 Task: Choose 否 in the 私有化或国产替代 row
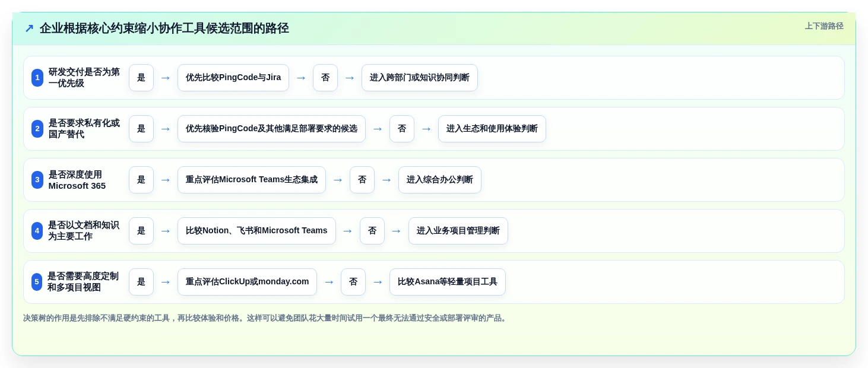(x=402, y=129)
